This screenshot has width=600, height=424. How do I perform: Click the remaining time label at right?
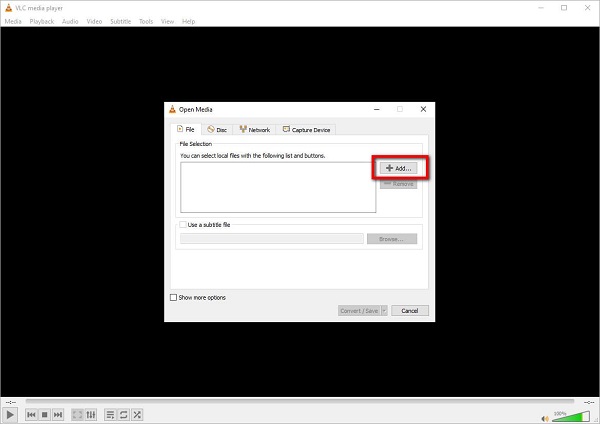(589, 402)
